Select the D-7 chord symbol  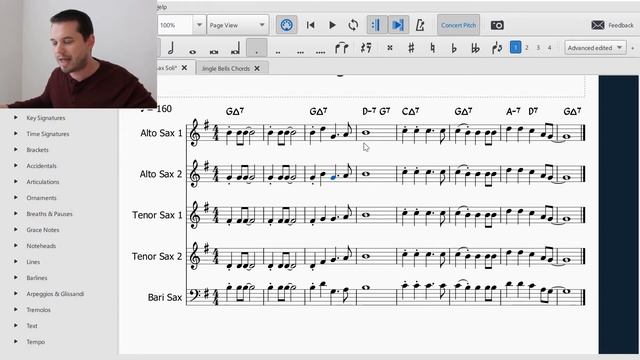[369, 111]
